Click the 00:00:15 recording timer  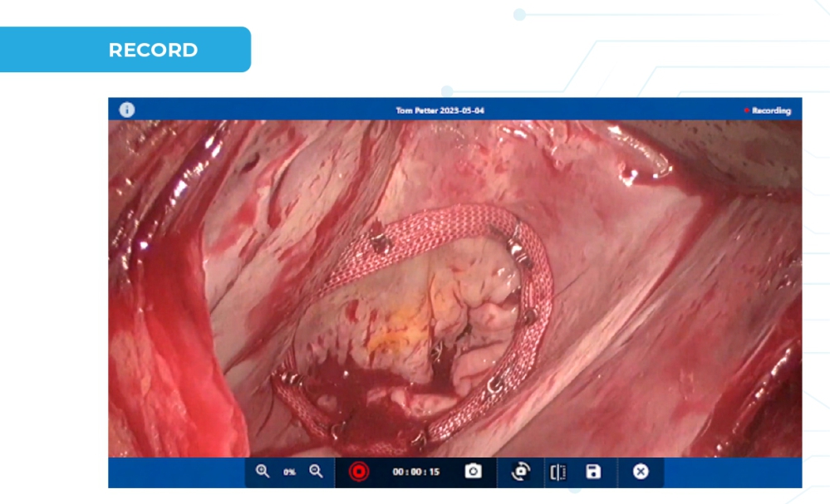pos(416,472)
